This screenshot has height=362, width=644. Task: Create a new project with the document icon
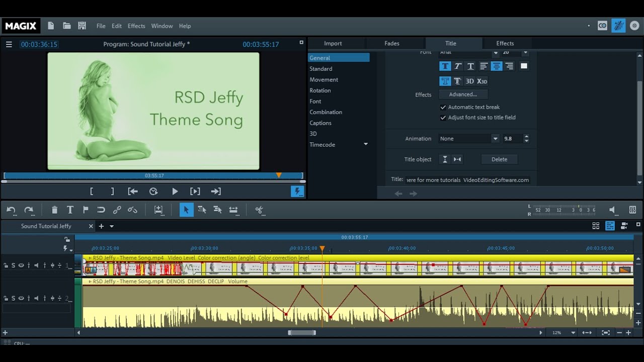click(x=51, y=26)
